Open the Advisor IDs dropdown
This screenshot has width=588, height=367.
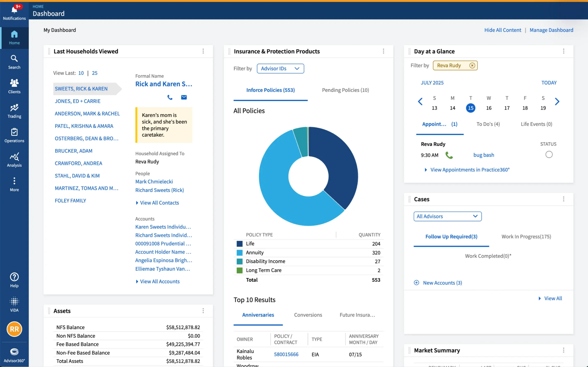pos(280,68)
